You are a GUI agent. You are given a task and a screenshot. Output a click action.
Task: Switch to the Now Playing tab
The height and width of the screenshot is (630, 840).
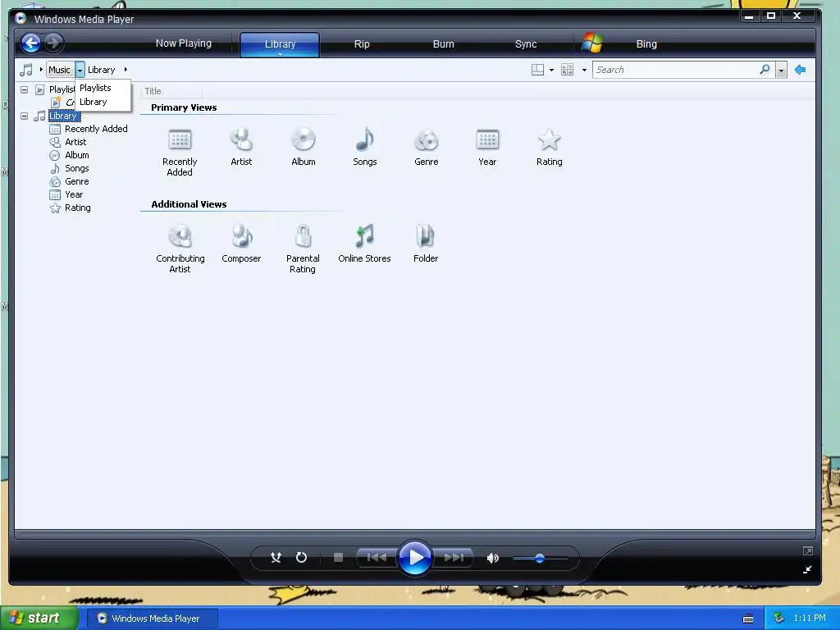tap(184, 43)
